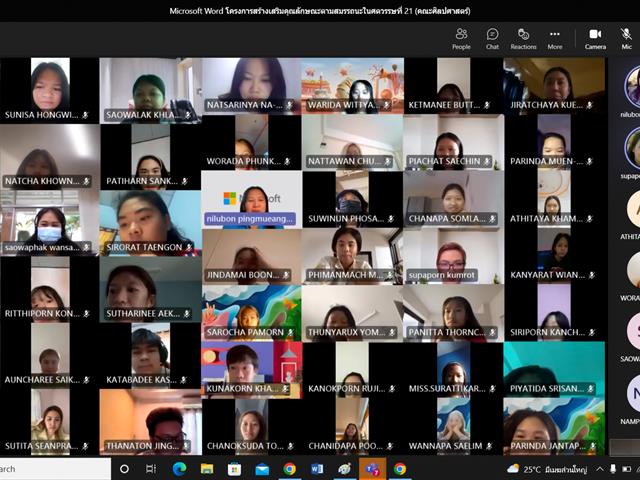Open Task View on the taskbar
Viewport: 640px width, 480px height.
pyautogui.click(x=151, y=469)
